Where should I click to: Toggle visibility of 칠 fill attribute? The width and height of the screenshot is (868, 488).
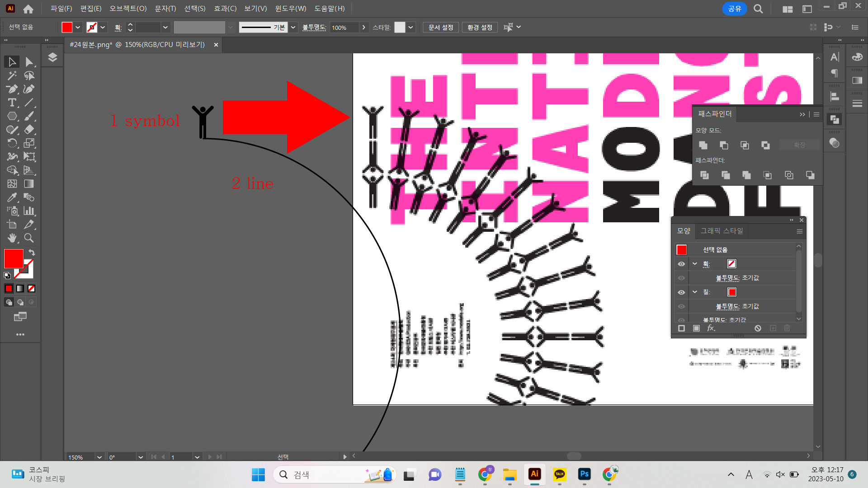click(x=681, y=292)
